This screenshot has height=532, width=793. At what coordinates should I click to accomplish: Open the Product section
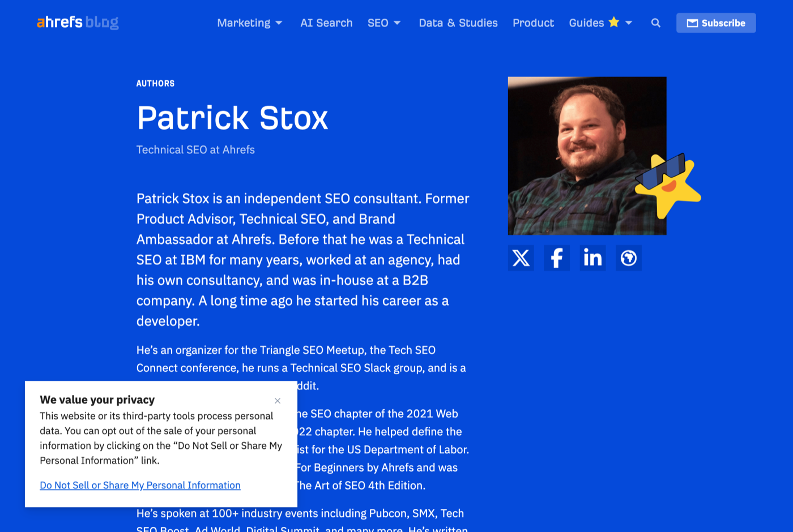pos(533,23)
